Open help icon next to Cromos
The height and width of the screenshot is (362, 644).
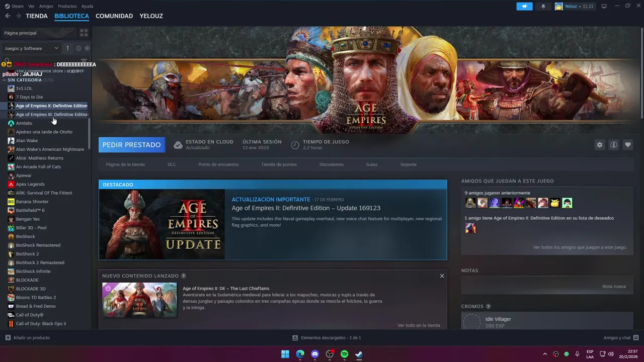488,307
